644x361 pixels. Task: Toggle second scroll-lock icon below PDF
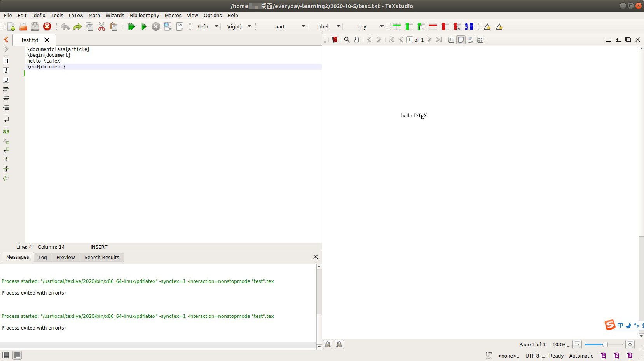(x=339, y=344)
